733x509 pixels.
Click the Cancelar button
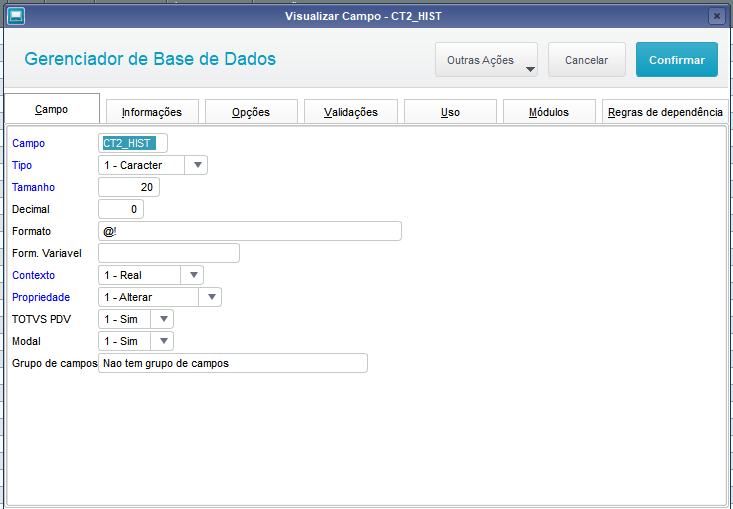point(587,60)
